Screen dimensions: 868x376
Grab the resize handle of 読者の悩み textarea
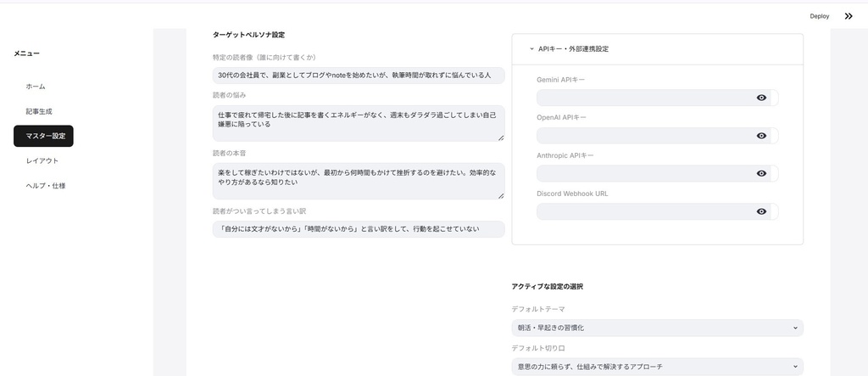pos(501,137)
